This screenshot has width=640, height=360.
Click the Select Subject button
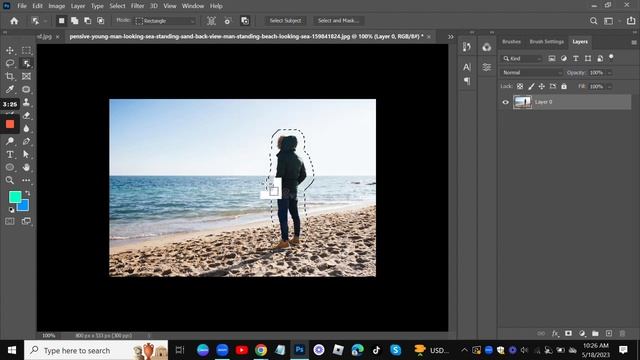(285, 20)
